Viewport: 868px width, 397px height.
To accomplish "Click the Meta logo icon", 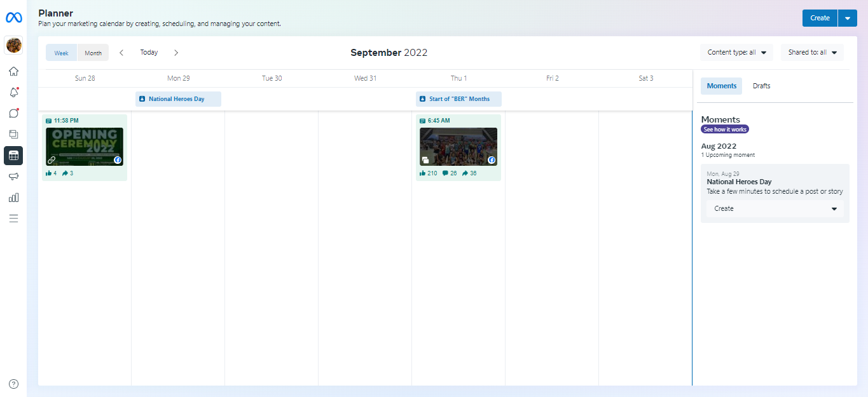I will (x=13, y=18).
